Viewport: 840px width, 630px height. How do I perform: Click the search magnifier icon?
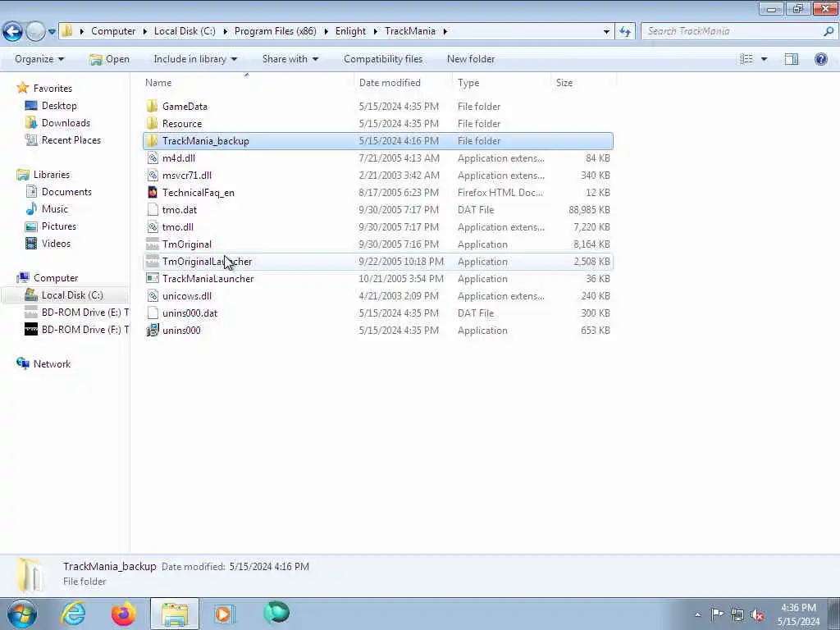(829, 31)
